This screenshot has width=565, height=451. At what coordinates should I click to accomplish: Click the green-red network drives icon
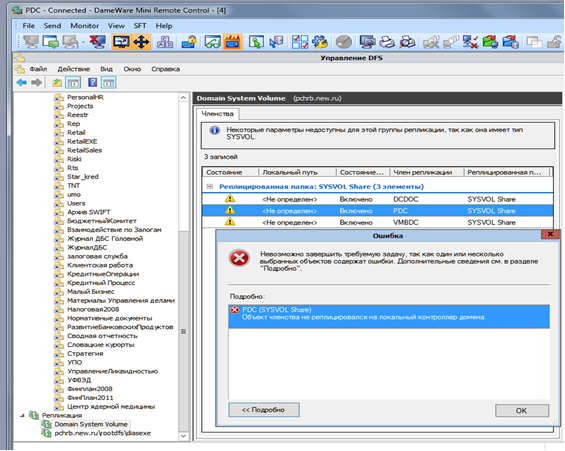point(490,42)
